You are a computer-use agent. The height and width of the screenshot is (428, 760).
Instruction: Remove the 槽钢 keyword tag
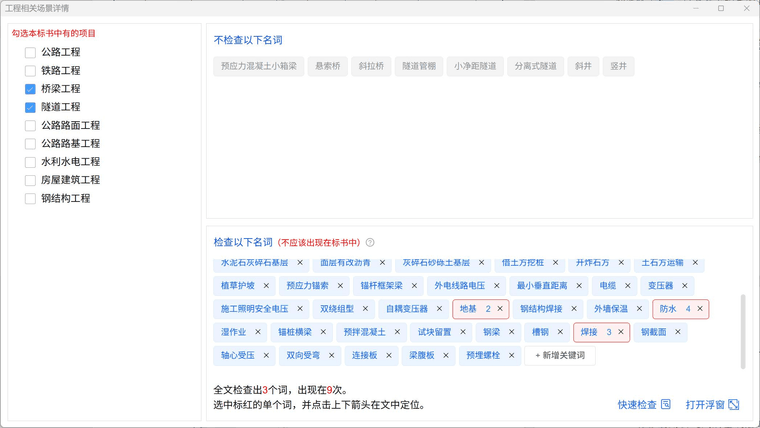tap(560, 332)
